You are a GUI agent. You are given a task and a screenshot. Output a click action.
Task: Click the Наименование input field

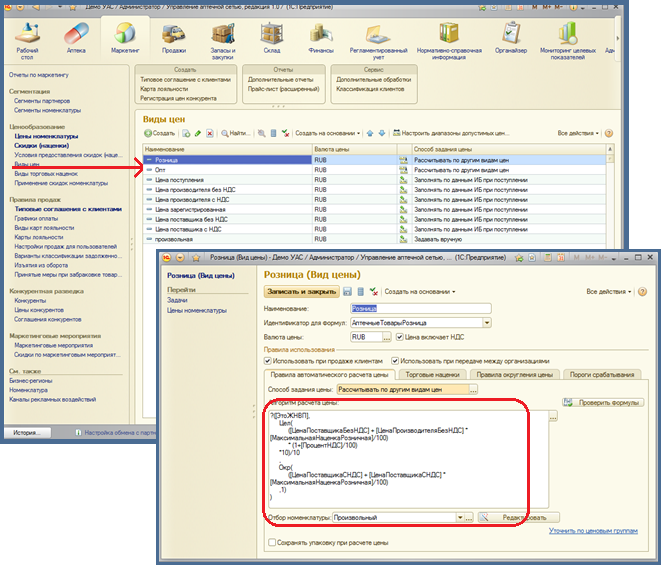coord(421,309)
